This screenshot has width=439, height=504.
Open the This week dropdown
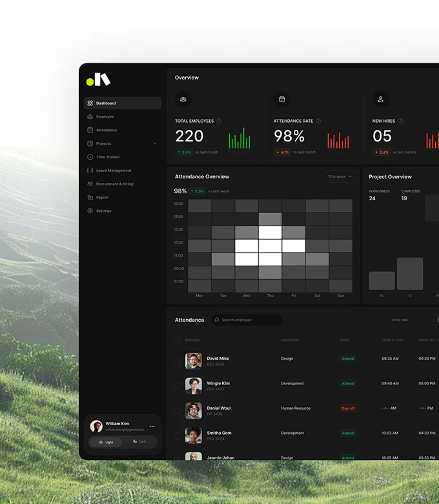[340, 176]
